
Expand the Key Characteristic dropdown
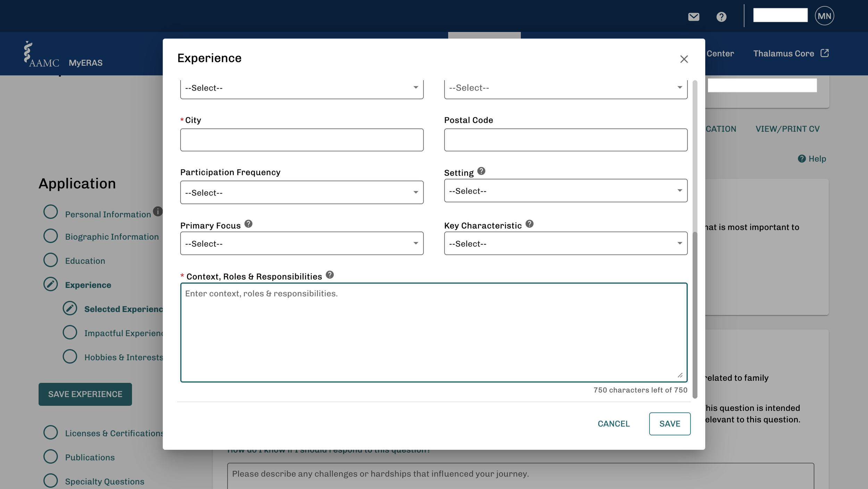(565, 243)
